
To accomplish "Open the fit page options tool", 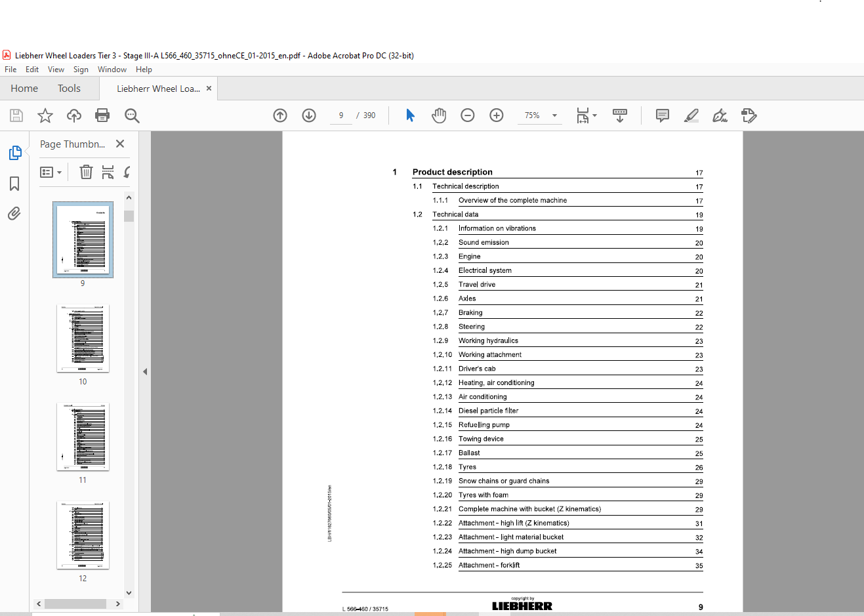I will [586, 115].
